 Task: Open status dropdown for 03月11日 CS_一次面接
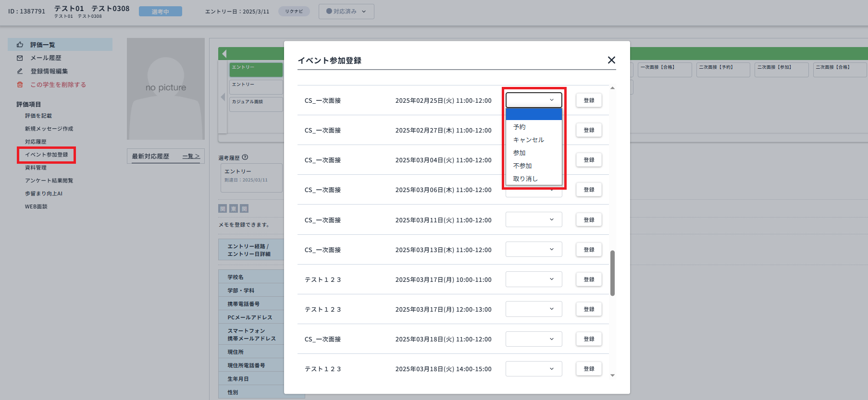coord(533,220)
